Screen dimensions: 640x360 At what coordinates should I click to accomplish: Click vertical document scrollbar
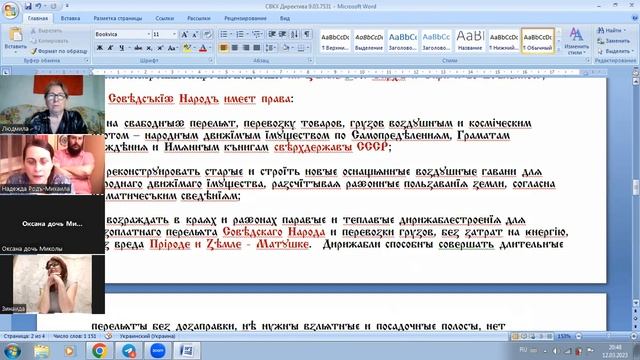coord(636,187)
